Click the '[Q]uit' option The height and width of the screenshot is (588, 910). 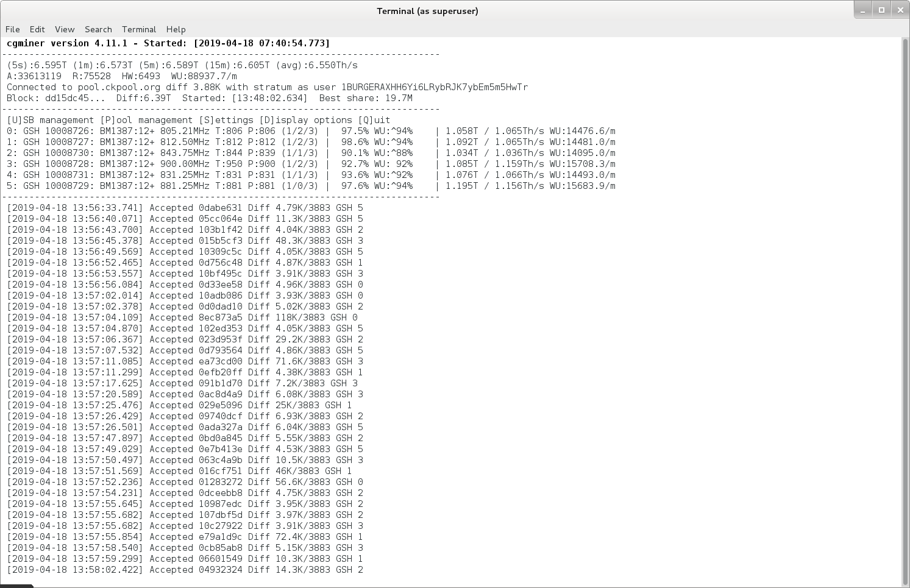coord(374,120)
